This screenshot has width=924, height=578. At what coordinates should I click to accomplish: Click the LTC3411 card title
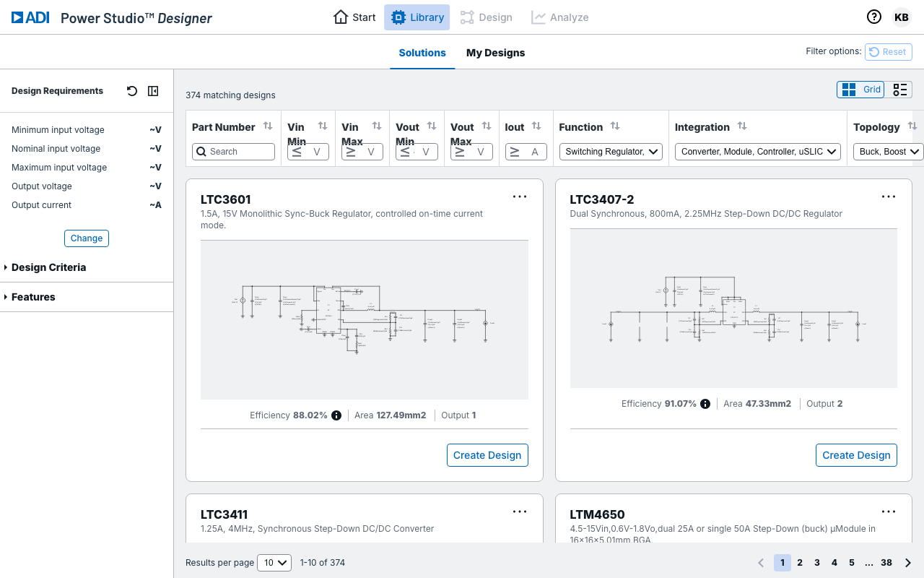click(x=224, y=515)
